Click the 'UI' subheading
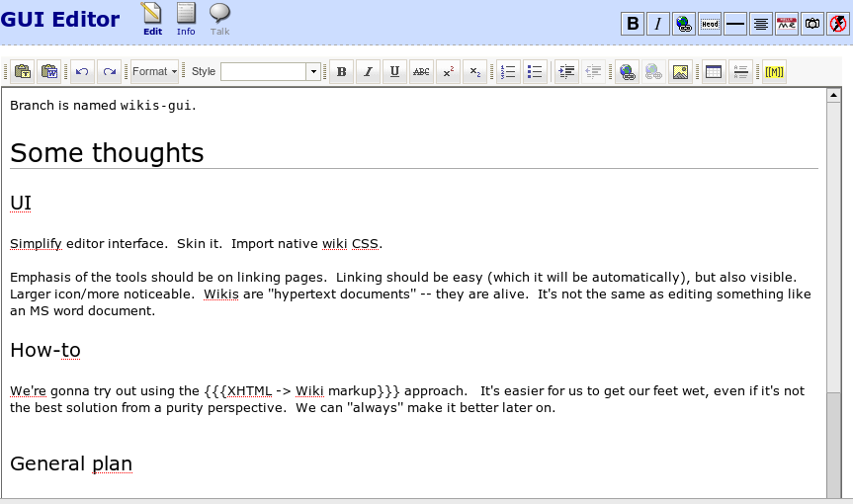Screen dimensions: 853x504 point(21,203)
